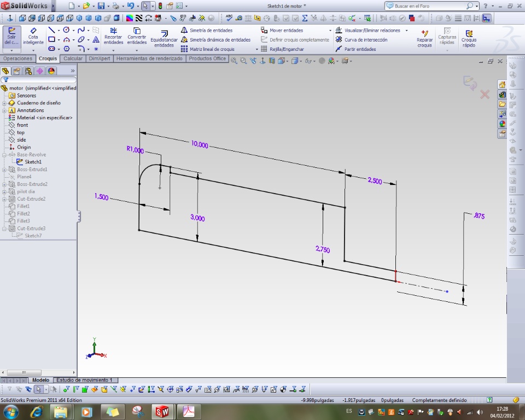
Task: Select the Simetría de entidades mirror tool
Action: (x=211, y=31)
